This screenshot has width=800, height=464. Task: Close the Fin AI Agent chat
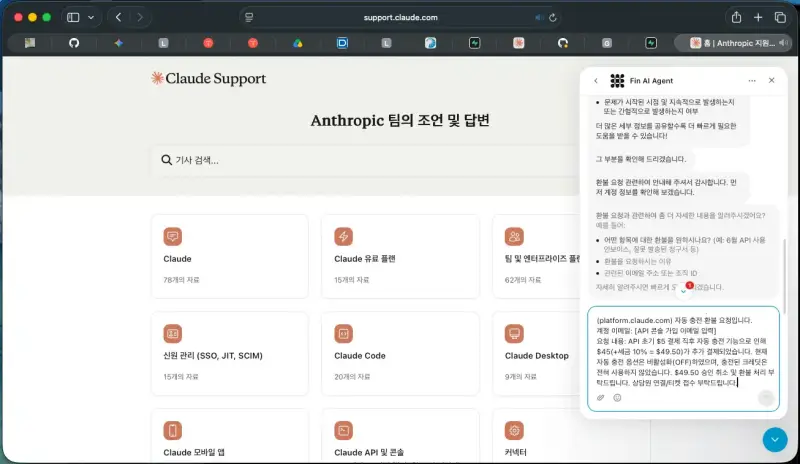(771, 80)
